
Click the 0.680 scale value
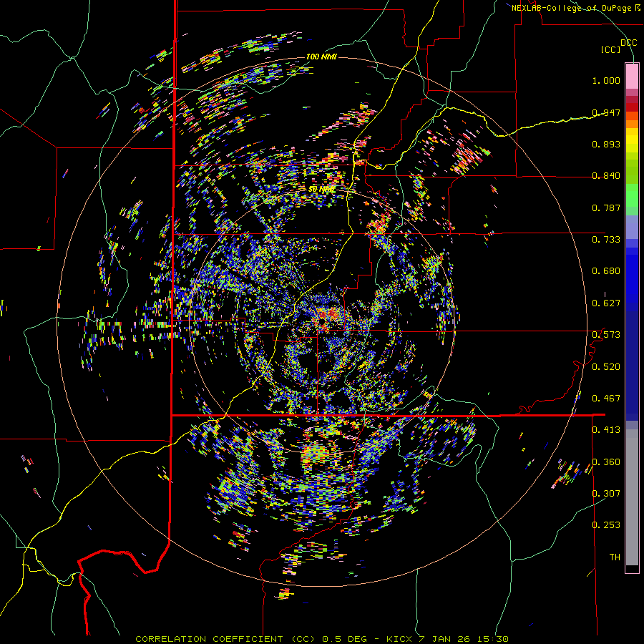point(606,271)
